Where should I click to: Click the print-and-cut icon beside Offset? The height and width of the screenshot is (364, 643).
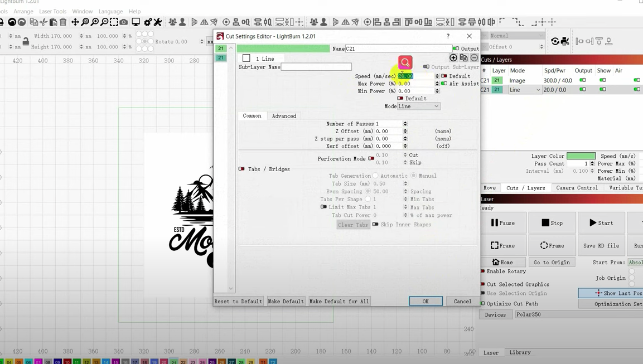tap(565, 41)
